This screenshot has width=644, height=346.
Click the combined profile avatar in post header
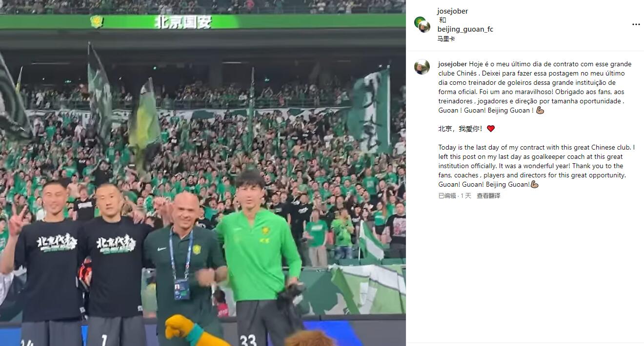[x=422, y=24]
